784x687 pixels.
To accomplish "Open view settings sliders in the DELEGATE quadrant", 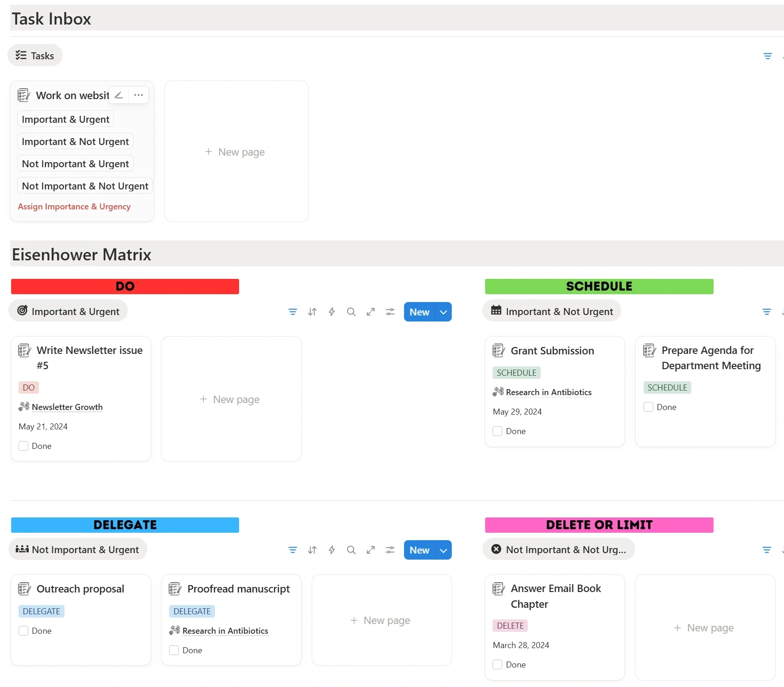I will [390, 550].
